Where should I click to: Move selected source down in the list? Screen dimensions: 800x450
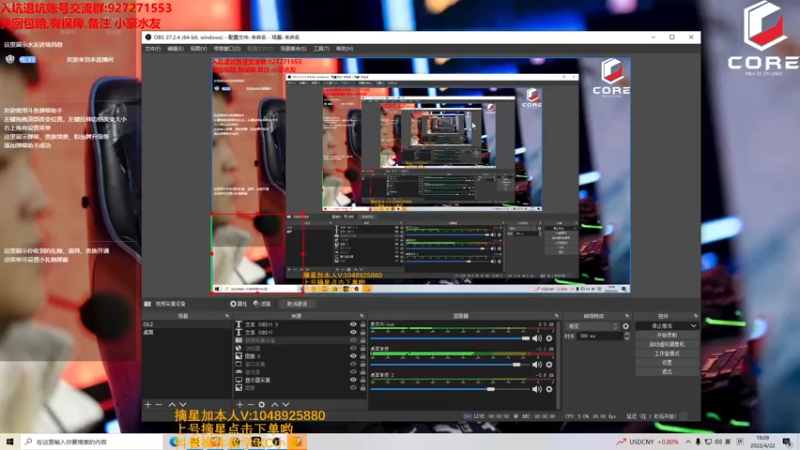pyautogui.click(x=286, y=405)
